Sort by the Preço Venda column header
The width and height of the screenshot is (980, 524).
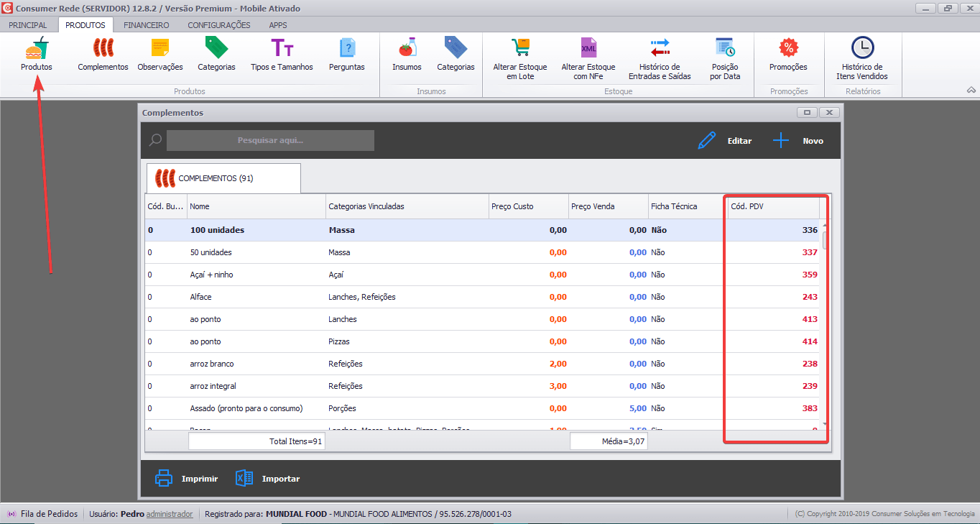click(x=609, y=206)
